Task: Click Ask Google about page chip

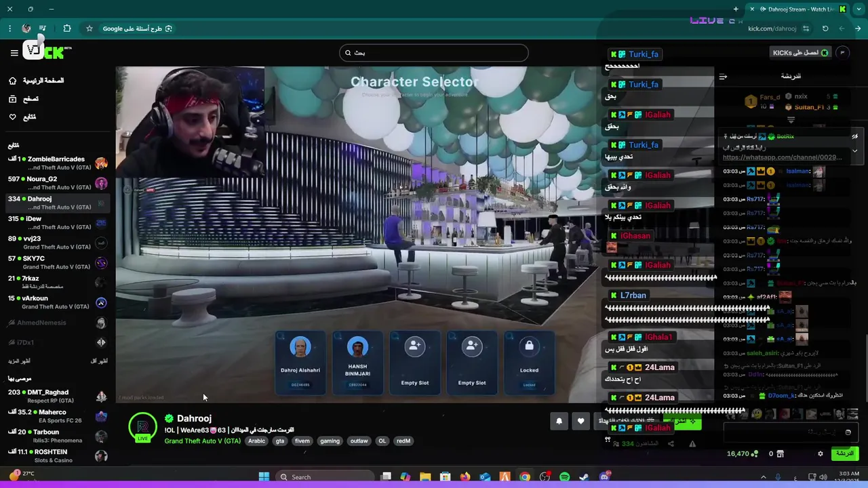Action: (x=138, y=28)
